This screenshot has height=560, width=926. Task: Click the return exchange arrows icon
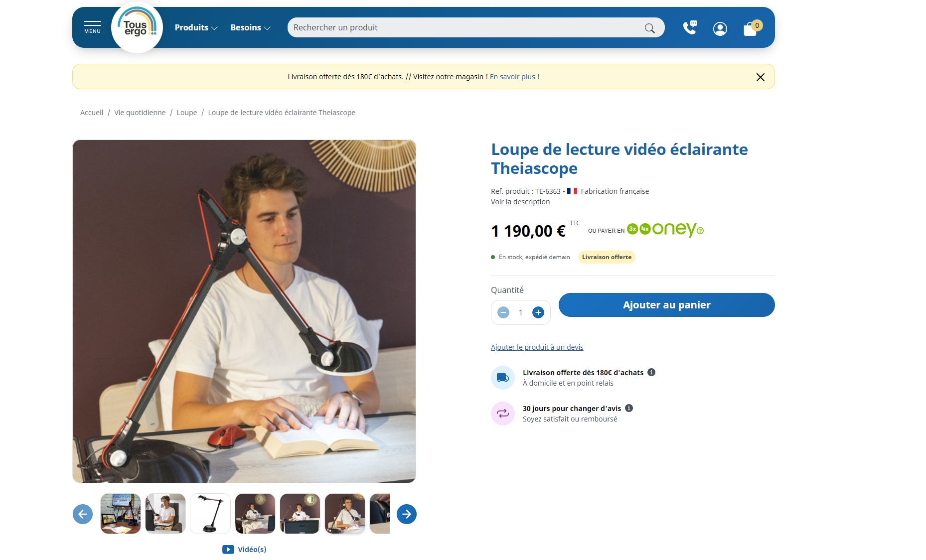pos(503,414)
